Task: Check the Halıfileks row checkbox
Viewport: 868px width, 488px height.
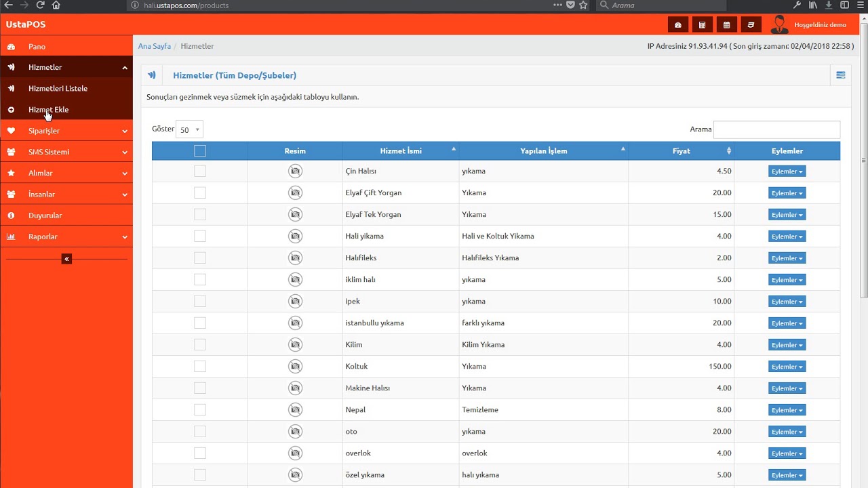Action: point(200,258)
